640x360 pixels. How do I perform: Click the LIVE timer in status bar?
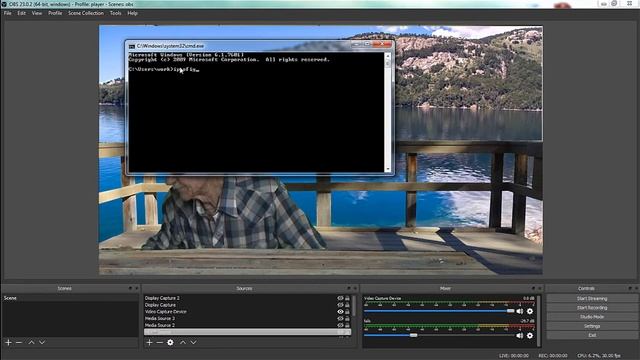514,356
